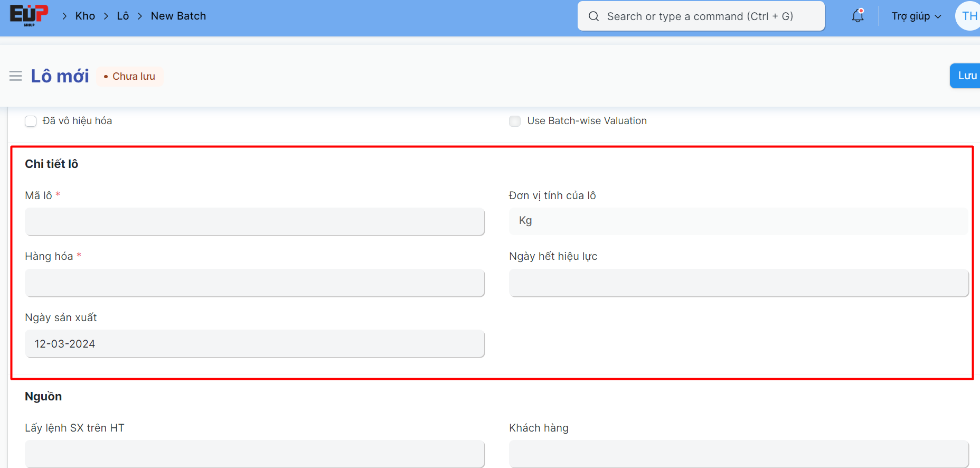Expand the Trợ giúp dropdown
The height and width of the screenshot is (468, 980).
point(916,16)
